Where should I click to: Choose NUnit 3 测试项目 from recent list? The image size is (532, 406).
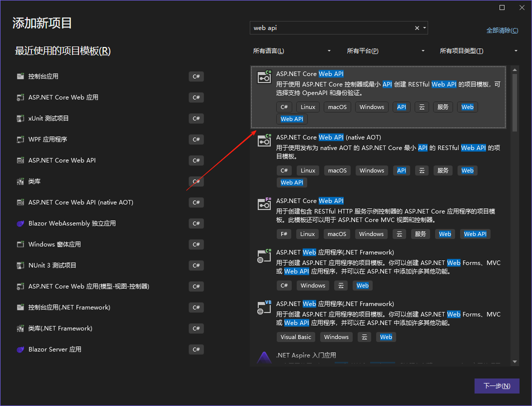click(x=110, y=265)
